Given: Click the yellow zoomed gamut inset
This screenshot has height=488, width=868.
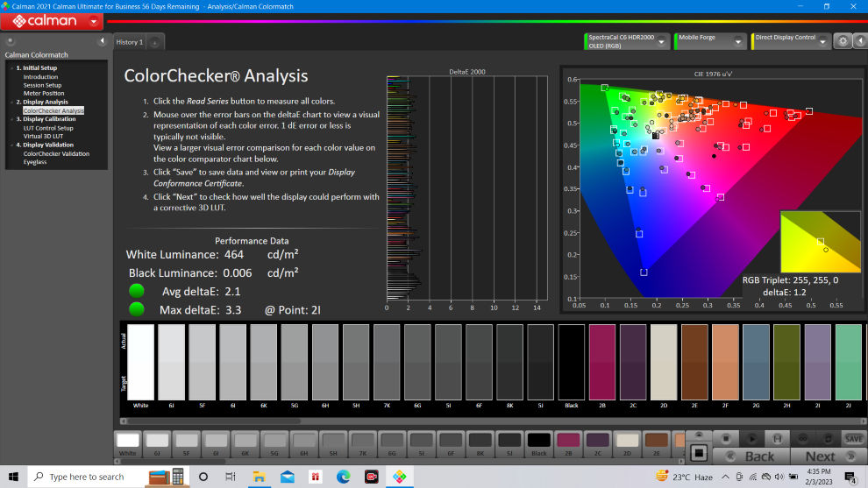Looking at the screenshot, I should click(x=821, y=242).
